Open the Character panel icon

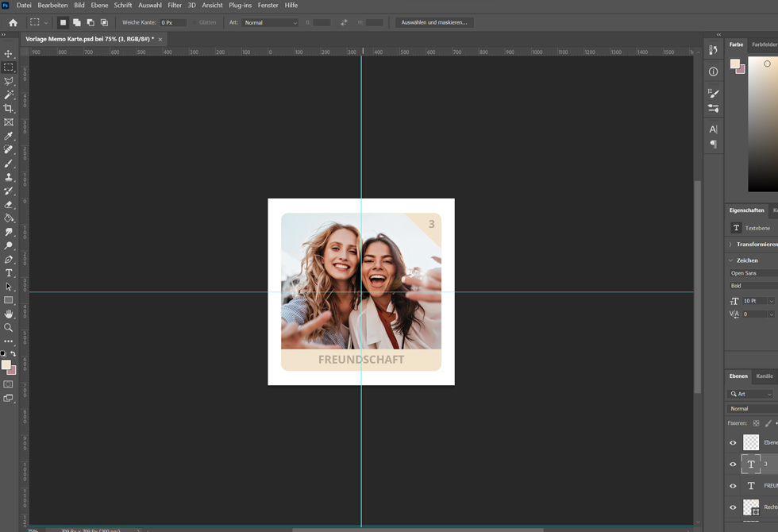(713, 129)
